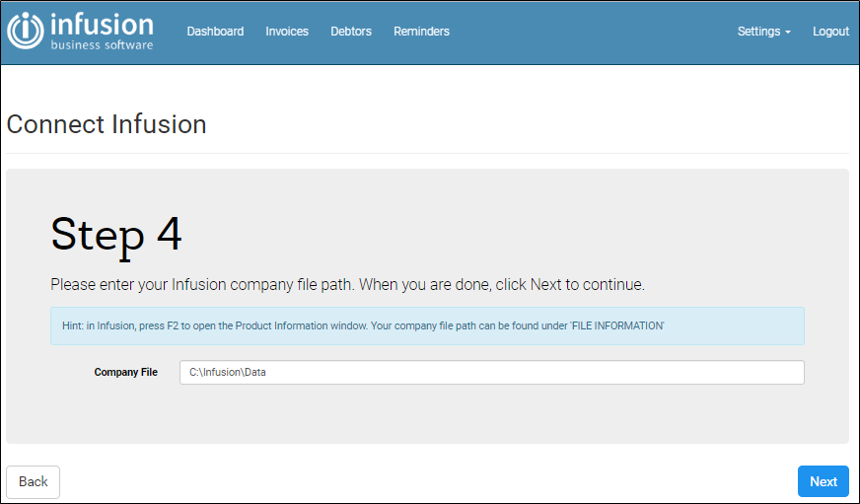860x504 pixels.
Task: Focus the Company File path field
Action: tap(491, 373)
